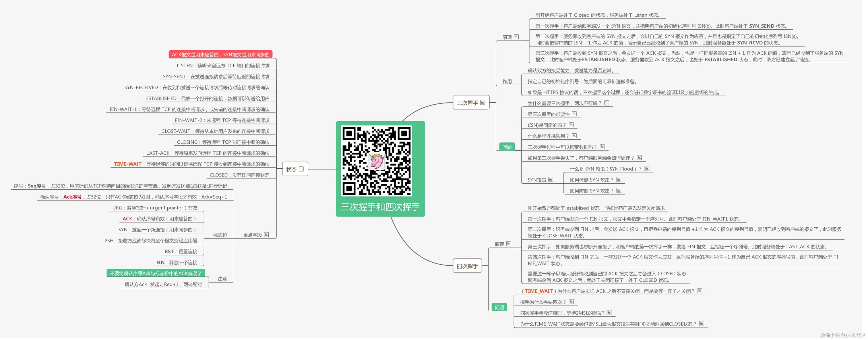Open the note icon on 如何防御 SYN 攻击？
868x340 pixels.
tap(619, 190)
